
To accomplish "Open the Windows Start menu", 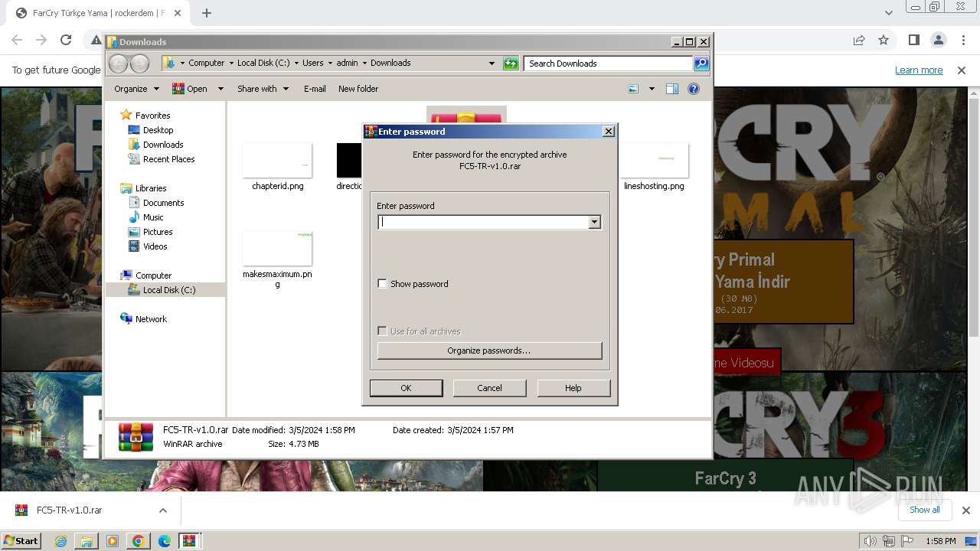I will point(21,541).
